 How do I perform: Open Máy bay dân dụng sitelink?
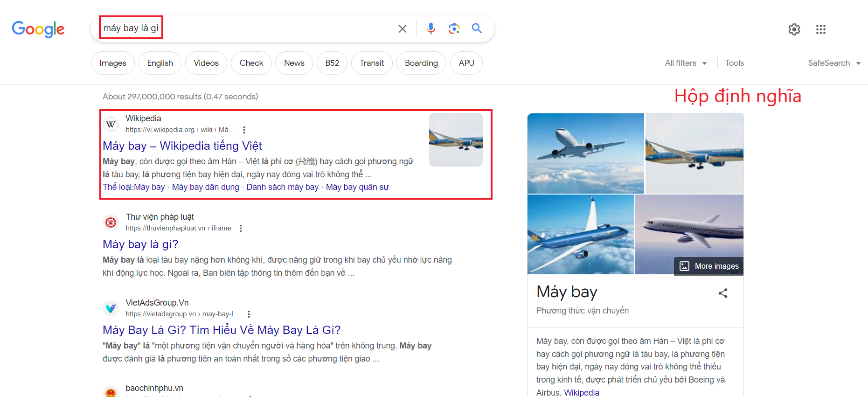(x=206, y=187)
